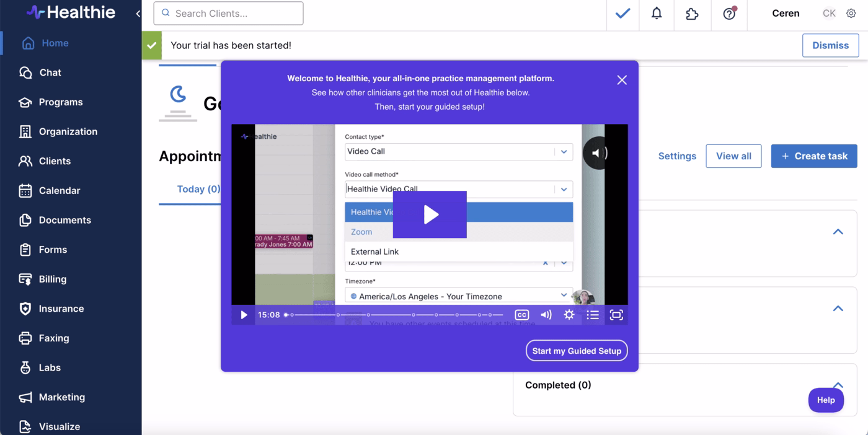Click the 15:08 video duration

pos(269,315)
